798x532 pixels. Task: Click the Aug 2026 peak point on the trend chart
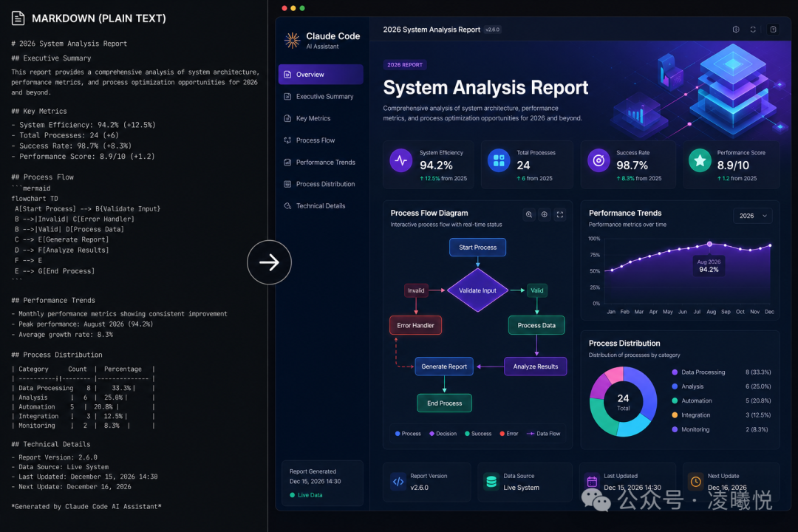tap(709, 245)
